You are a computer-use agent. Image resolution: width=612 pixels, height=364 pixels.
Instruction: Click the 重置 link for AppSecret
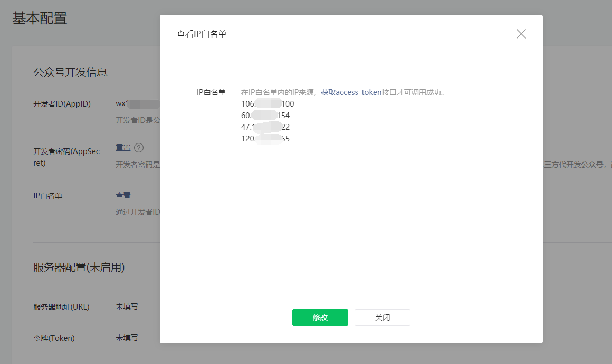[123, 148]
